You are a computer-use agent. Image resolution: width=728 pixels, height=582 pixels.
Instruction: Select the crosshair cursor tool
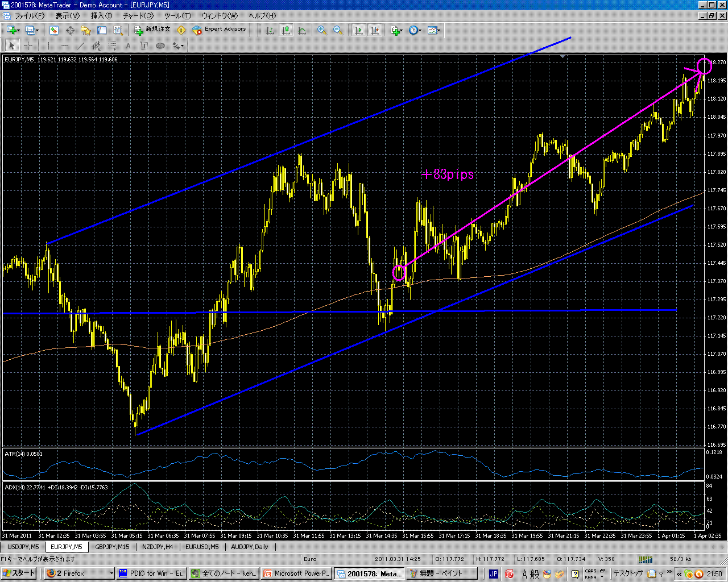coord(28,46)
